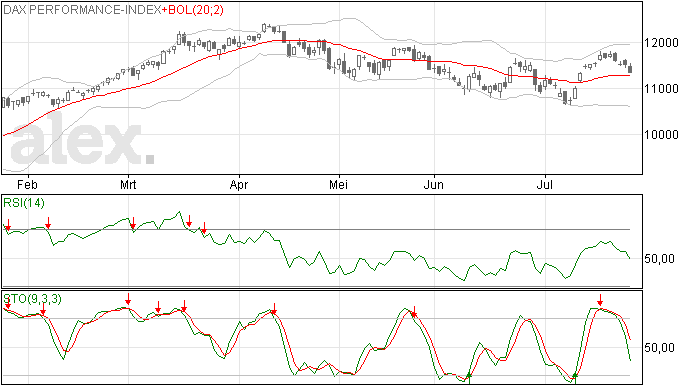Select the Jul label on time axis
This screenshot has width=690, height=387.
[x=544, y=185]
